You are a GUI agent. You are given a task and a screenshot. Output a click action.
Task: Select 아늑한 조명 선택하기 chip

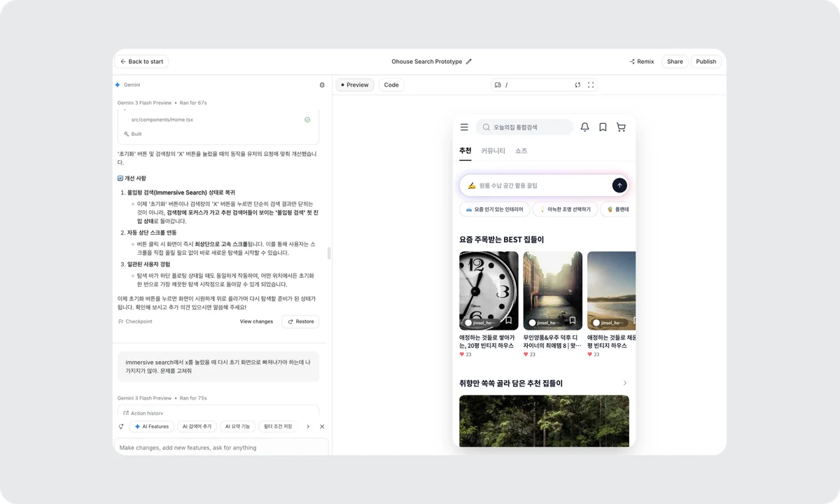tap(564, 209)
